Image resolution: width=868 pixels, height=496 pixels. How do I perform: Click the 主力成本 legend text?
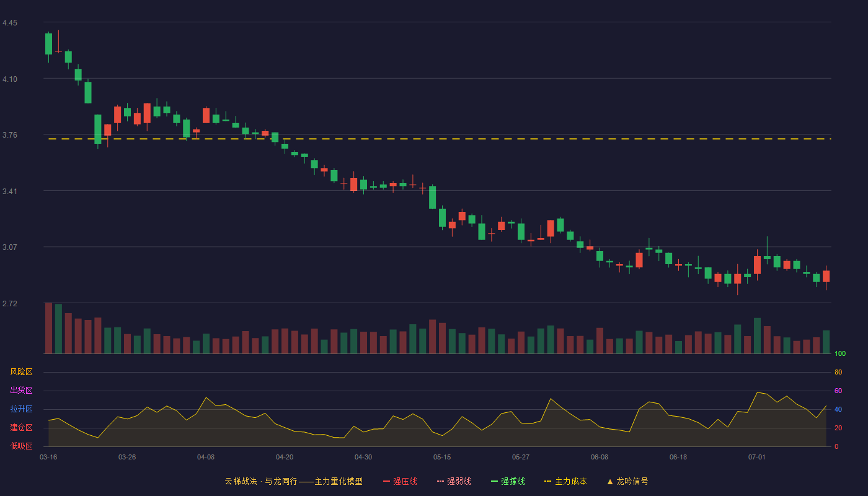[x=571, y=481]
